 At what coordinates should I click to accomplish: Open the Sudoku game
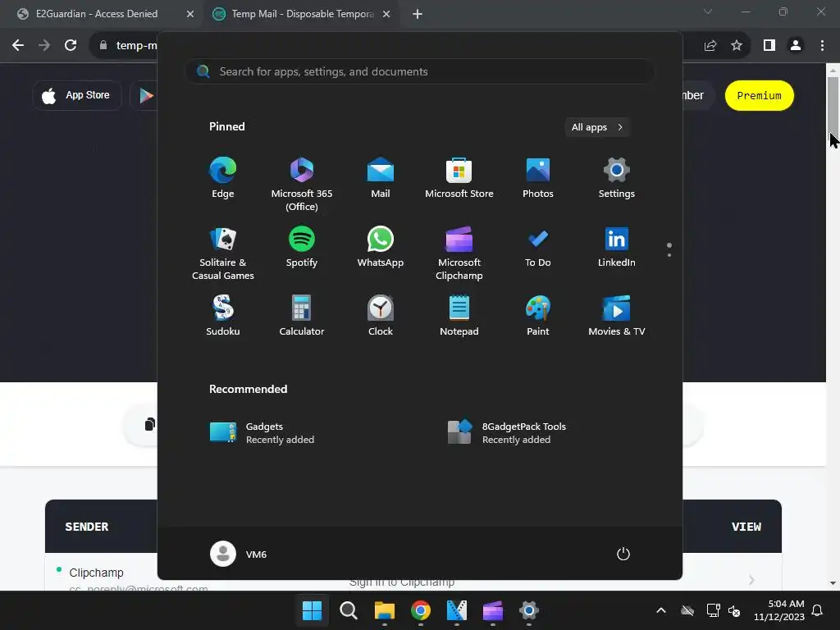pyautogui.click(x=223, y=316)
